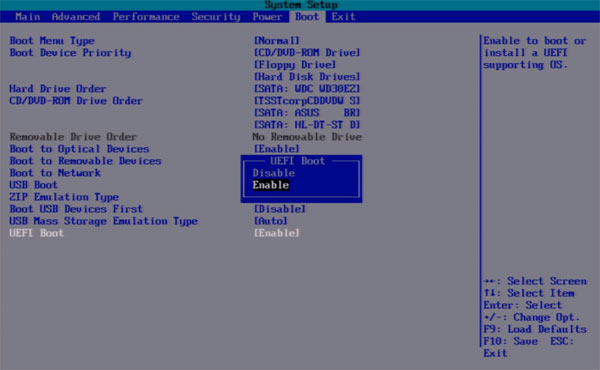The height and width of the screenshot is (370, 600).
Task: Switch to the Main tab
Action: point(28,17)
